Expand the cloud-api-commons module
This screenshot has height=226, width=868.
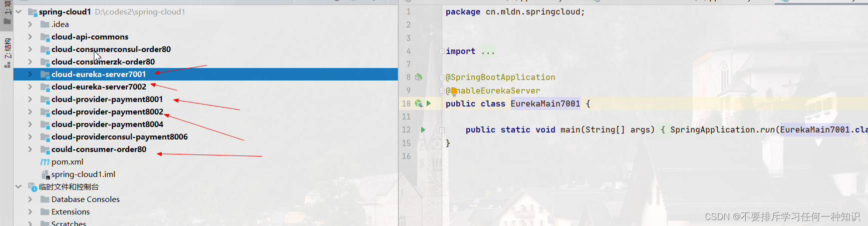pos(30,36)
